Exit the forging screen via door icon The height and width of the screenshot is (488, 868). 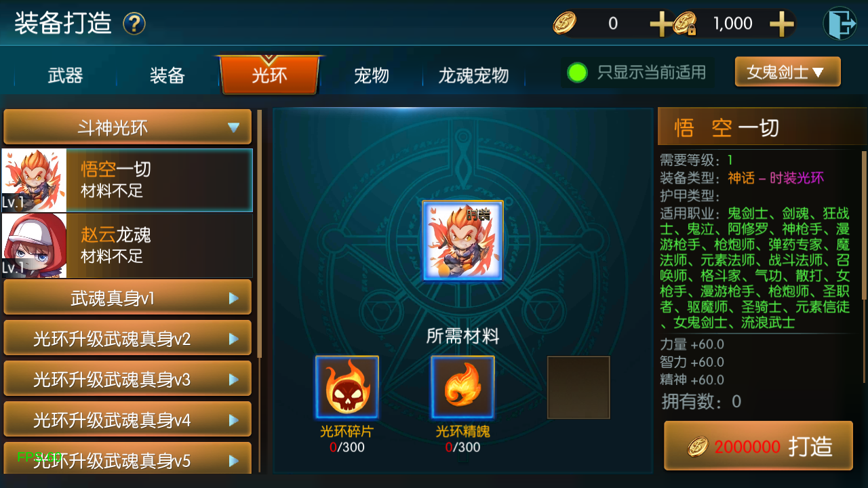coord(840,24)
